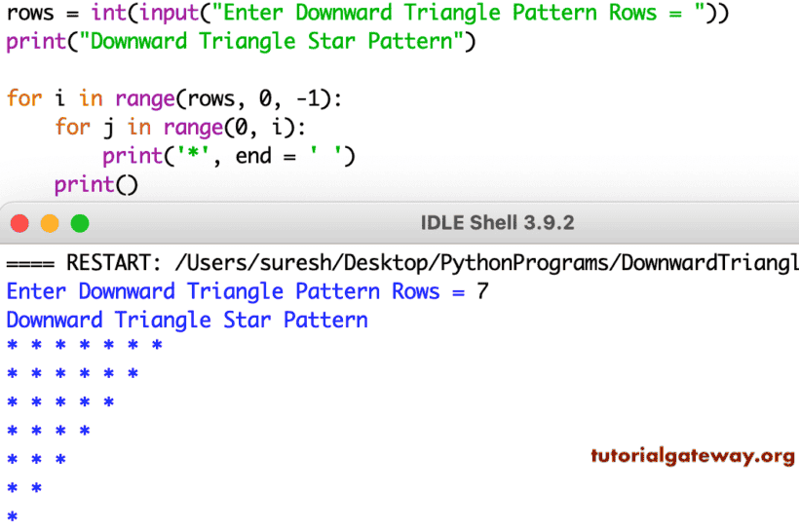Click the two-star output row

24,488
